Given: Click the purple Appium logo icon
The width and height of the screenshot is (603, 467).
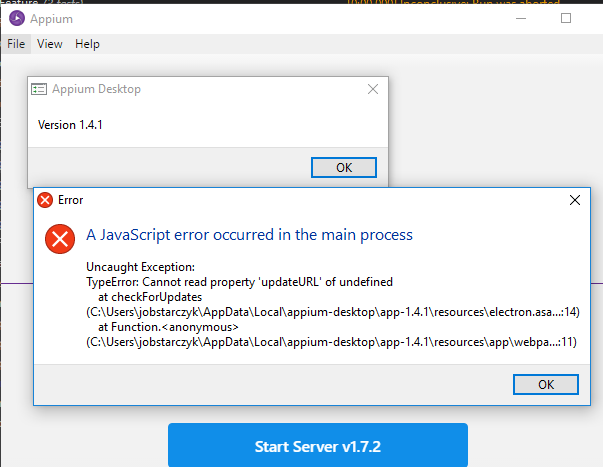Looking at the screenshot, I should click(17, 18).
